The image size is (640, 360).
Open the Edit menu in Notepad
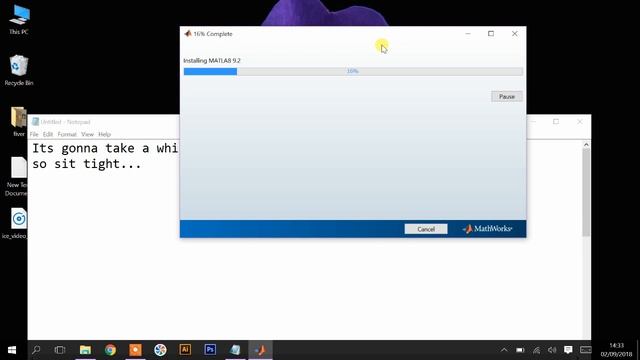tap(48, 134)
